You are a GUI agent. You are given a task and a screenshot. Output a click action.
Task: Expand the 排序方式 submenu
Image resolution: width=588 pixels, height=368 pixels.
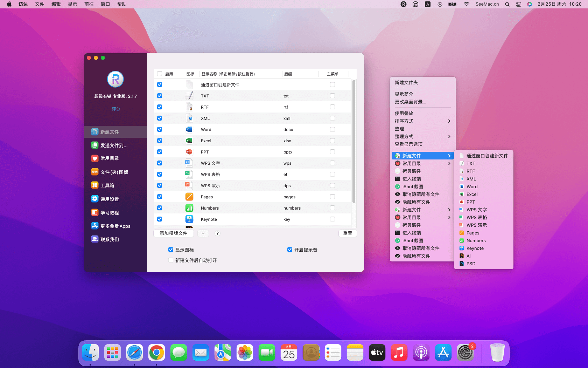point(422,121)
